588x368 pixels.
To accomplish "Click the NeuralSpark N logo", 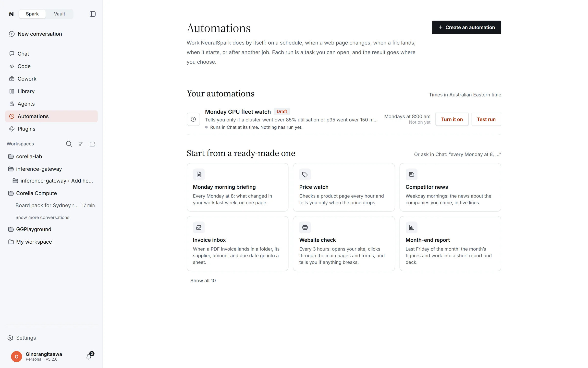I will [x=11, y=14].
